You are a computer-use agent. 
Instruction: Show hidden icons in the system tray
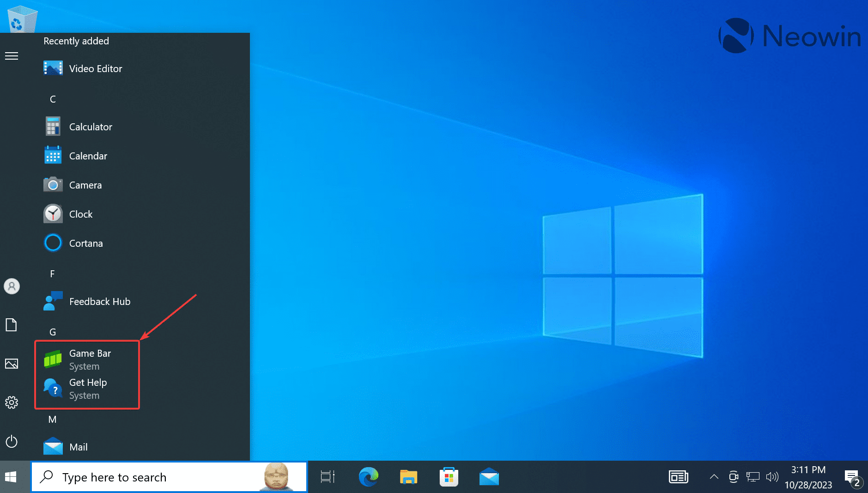click(x=713, y=476)
